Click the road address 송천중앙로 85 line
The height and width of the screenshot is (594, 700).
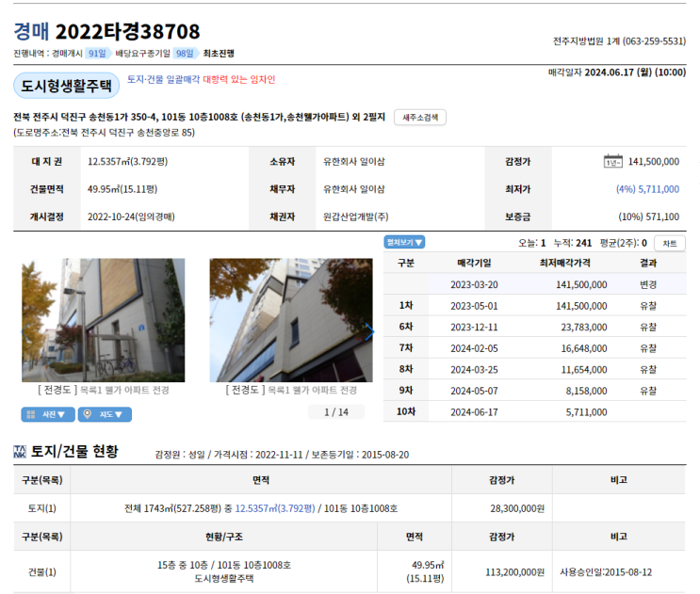(x=104, y=133)
